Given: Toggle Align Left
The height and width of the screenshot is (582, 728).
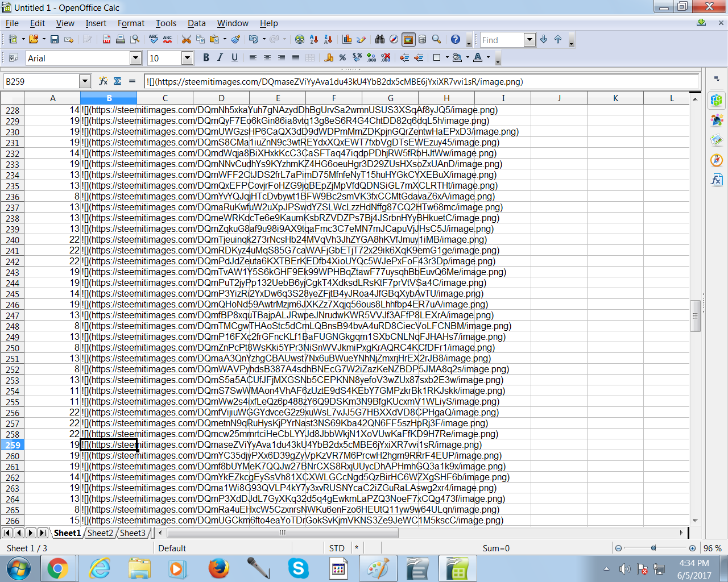Looking at the screenshot, I should 253,57.
